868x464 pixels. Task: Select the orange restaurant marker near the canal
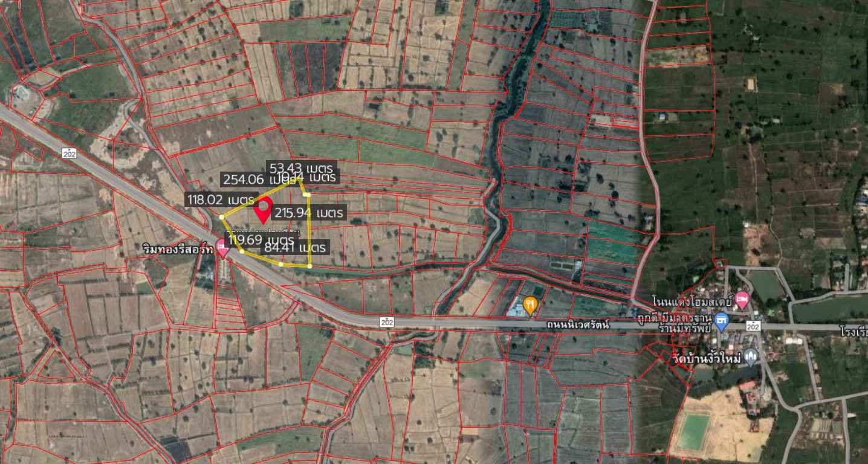click(530, 306)
